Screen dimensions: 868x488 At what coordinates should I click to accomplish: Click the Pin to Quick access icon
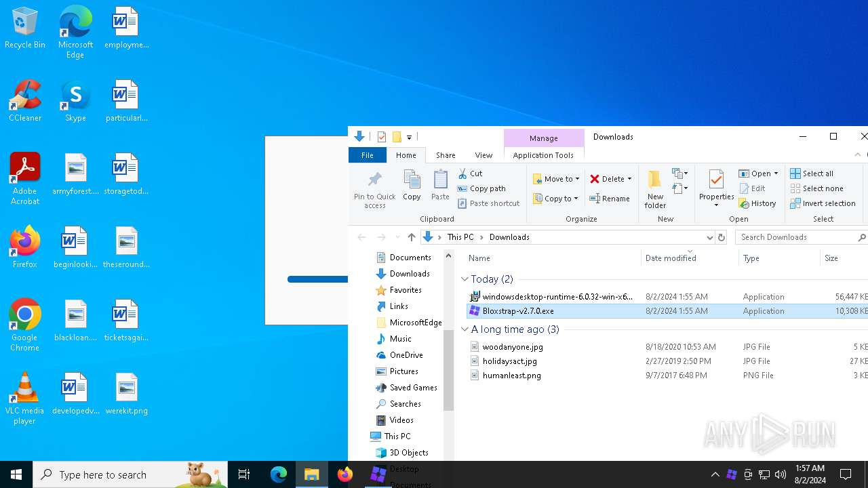(x=374, y=189)
